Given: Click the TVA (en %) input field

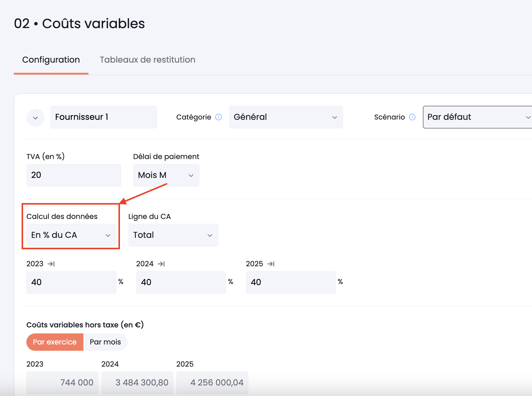Looking at the screenshot, I should (74, 175).
